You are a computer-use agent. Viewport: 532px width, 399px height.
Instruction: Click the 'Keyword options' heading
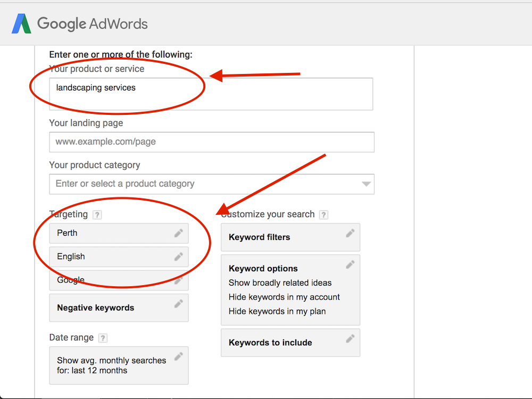click(263, 268)
